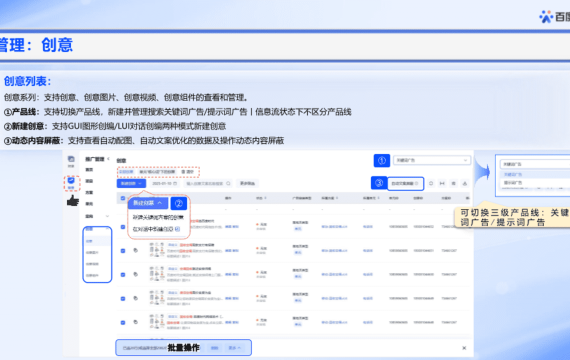Sort by the 状态 column header
The image size is (570, 360).
pos(261,198)
